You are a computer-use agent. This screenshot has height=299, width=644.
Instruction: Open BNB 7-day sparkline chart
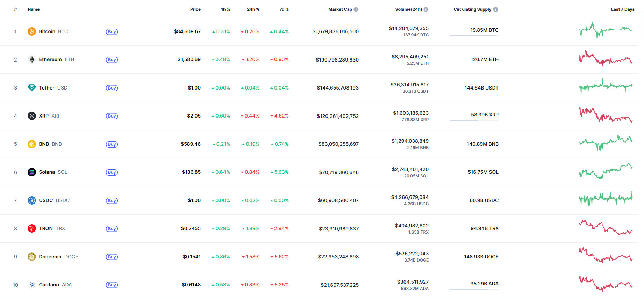point(606,143)
